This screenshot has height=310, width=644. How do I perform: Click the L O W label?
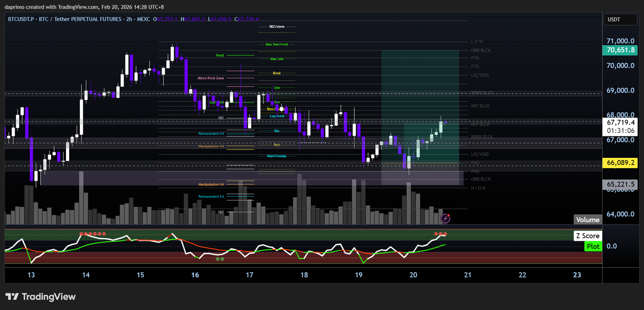pyautogui.click(x=477, y=41)
